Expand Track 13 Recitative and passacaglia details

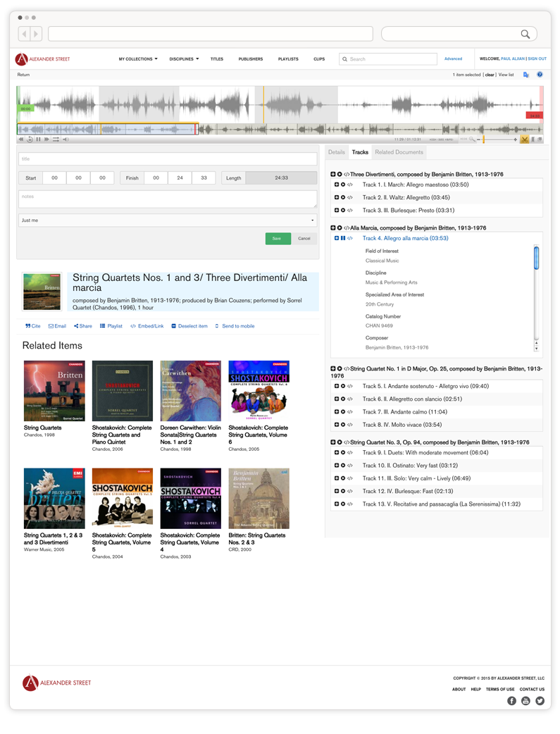[x=337, y=504]
